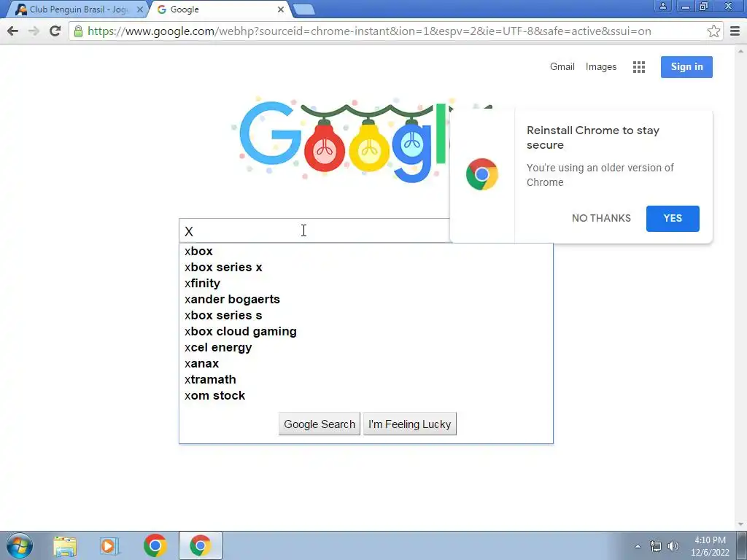Click I'm Feeling Lucky button
This screenshot has height=560, width=747.
[410, 424]
